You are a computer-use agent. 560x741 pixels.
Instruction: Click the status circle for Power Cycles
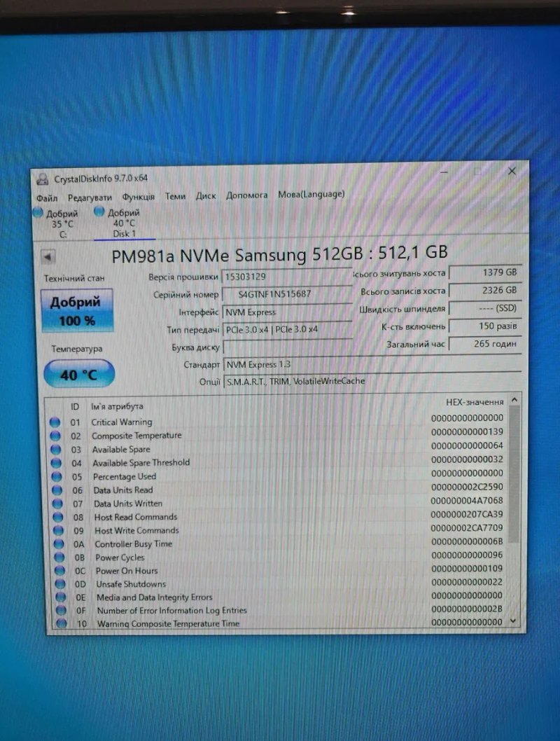coord(59,558)
